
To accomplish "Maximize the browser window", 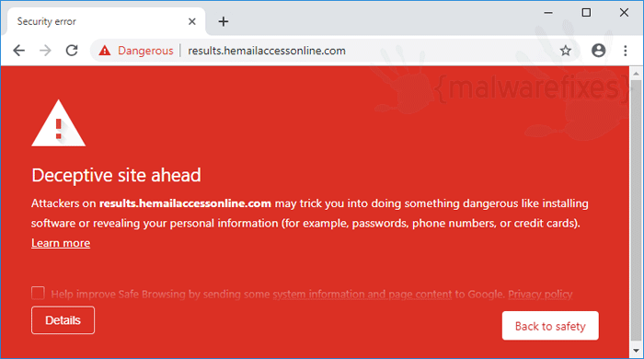I will tap(587, 13).
